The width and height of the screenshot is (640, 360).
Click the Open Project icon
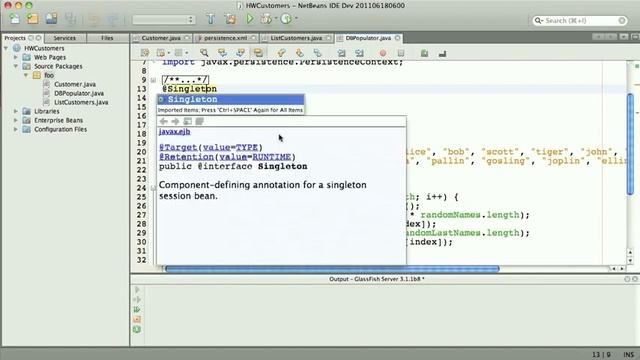51,19
